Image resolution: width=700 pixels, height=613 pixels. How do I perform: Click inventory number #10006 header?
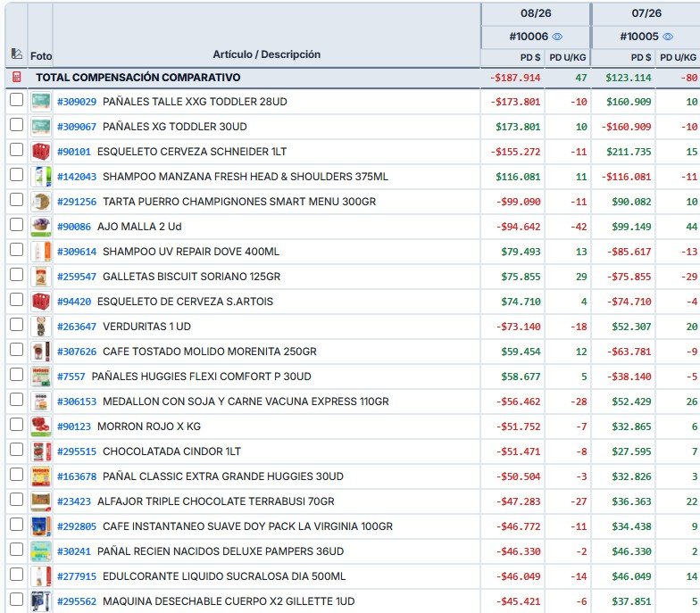pyautogui.click(x=529, y=37)
